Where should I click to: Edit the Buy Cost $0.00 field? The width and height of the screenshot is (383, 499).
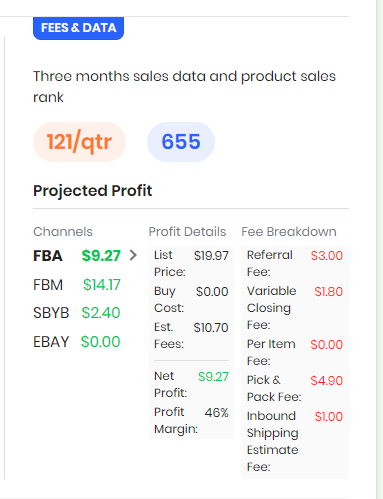212,292
